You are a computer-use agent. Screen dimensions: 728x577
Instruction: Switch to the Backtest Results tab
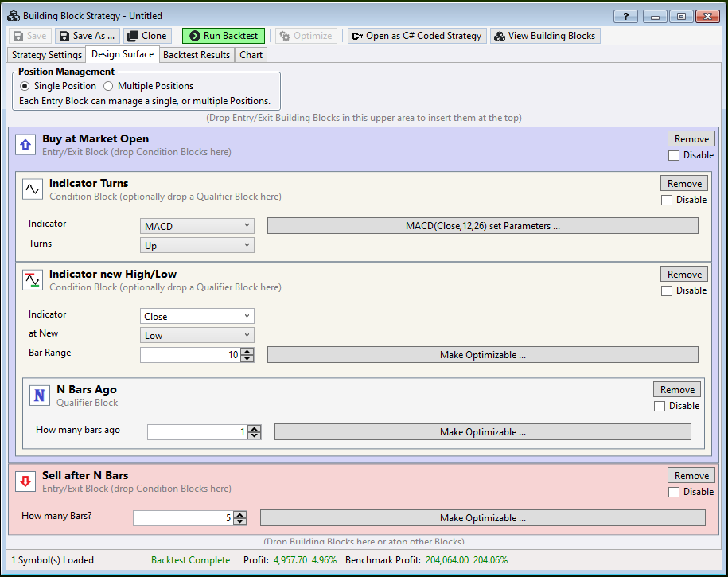point(197,55)
